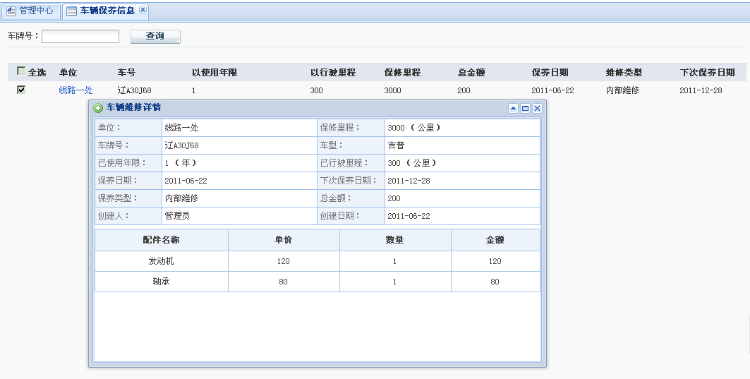This screenshot has width=750, height=379.
Task: Click the 1（年）years used value
Action: pyautogui.click(x=180, y=163)
